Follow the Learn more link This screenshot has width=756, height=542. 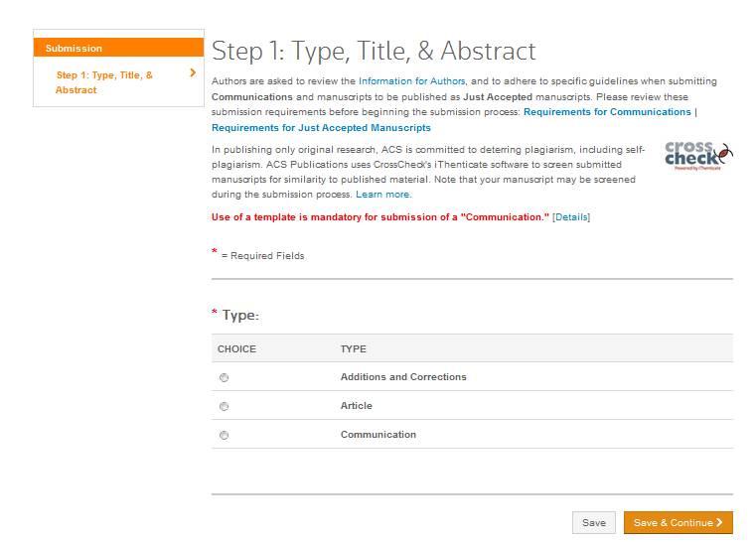[382, 195]
